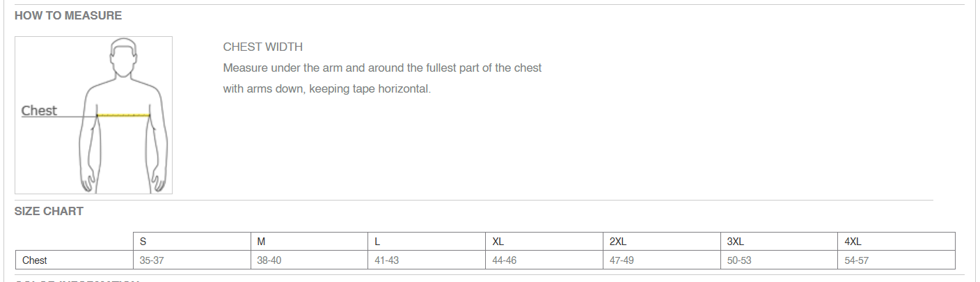This screenshot has height=282, width=980.
Task: Select the 47-49 chest measurement cell
Action: [x=662, y=260]
